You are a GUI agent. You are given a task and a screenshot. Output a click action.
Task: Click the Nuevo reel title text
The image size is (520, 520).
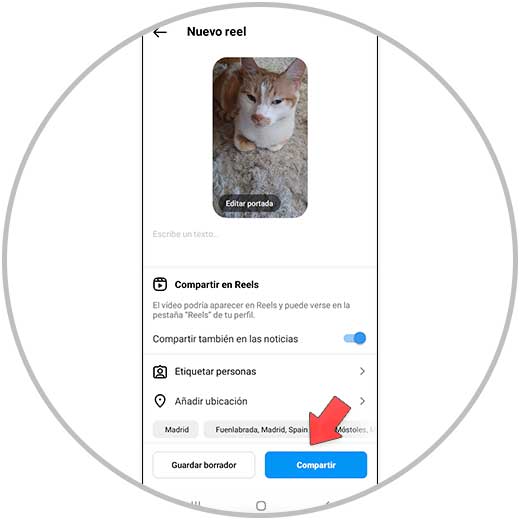[x=217, y=32]
